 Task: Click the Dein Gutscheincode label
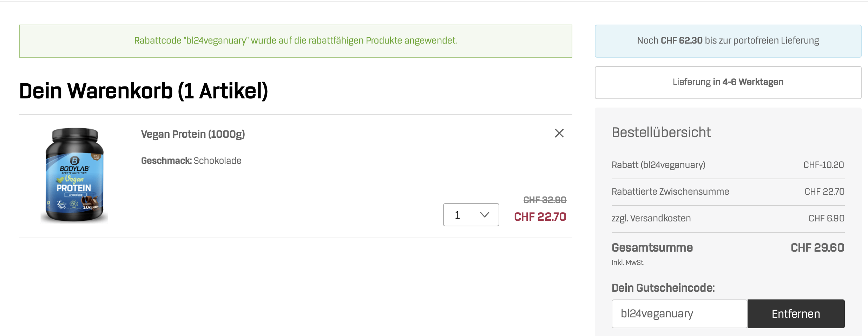click(x=663, y=288)
